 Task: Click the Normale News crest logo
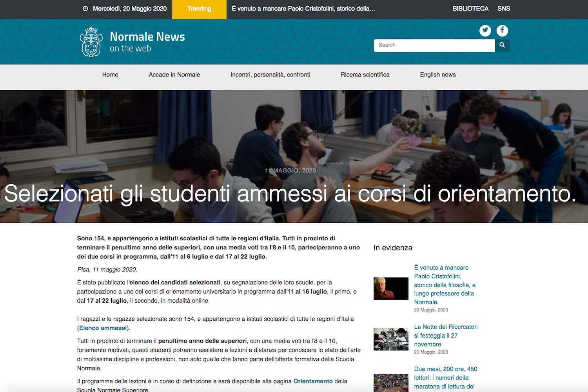coord(91,42)
